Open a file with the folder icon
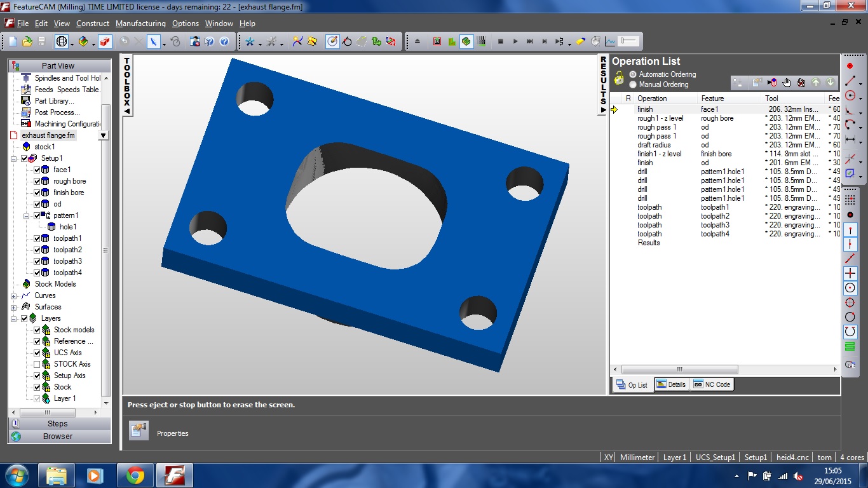The image size is (868, 488). (x=27, y=41)
